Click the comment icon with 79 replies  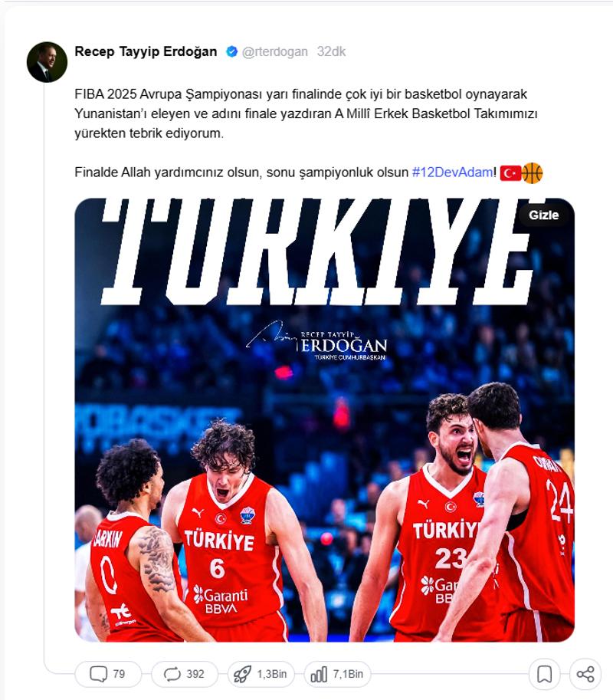pyautogui.click(x=98, y=674)
